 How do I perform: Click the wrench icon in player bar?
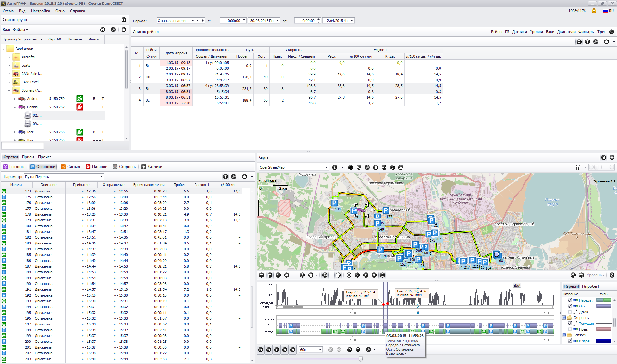click(x=368, y=350)
